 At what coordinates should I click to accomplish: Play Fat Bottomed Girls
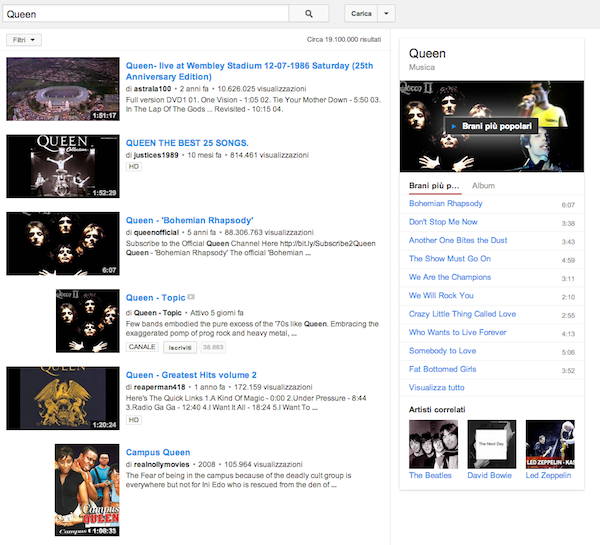(442, 369)
